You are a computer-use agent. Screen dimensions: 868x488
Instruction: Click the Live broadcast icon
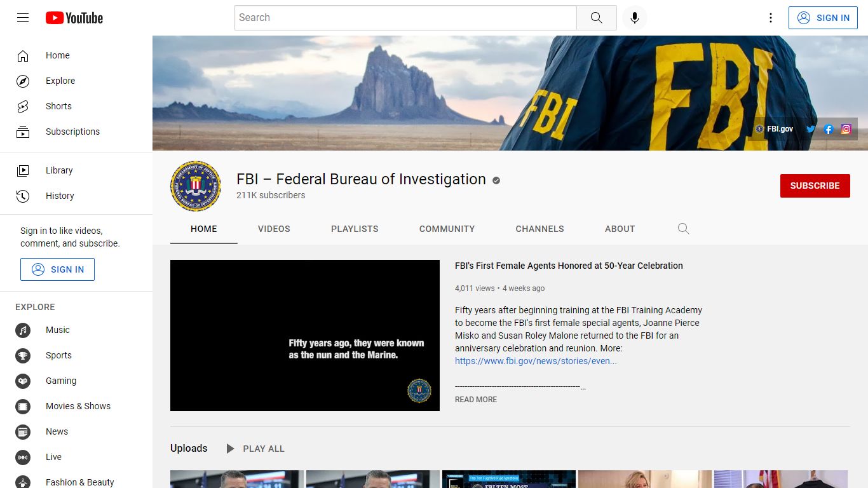[23, 457]
